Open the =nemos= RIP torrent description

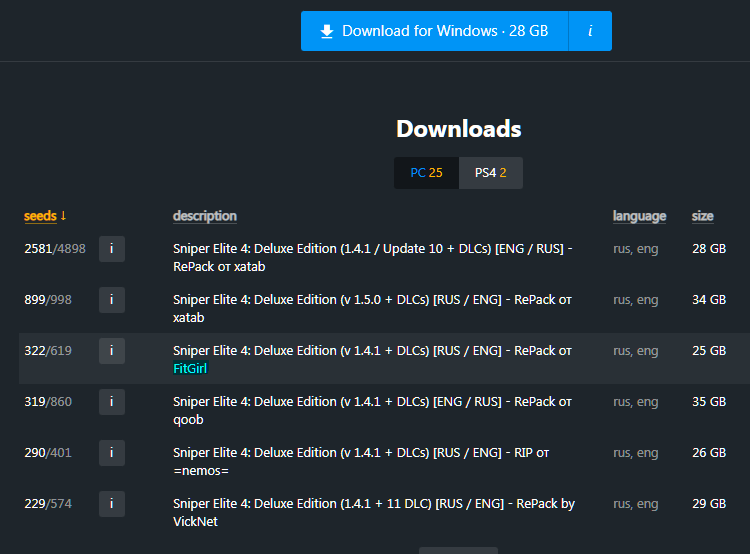tap(361, 462)
